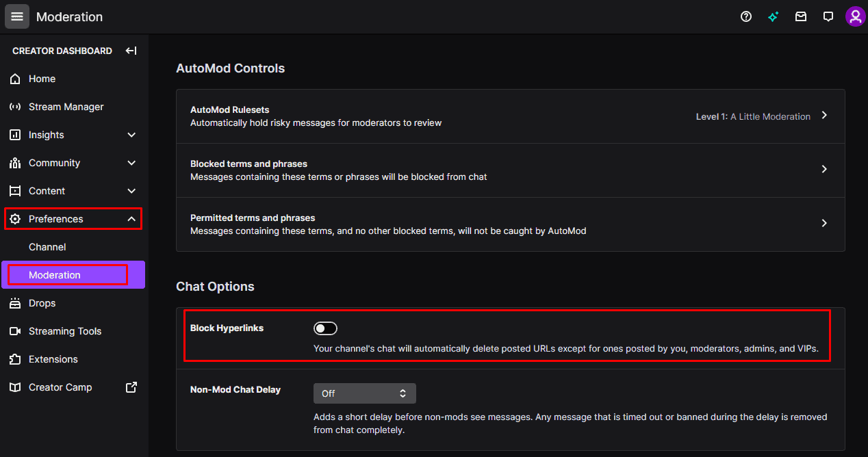Open Drops via its gift box icon
Image resolution: width=868 pixels, height=457 pixels.
pyautogui.click(x=15, y=303)
